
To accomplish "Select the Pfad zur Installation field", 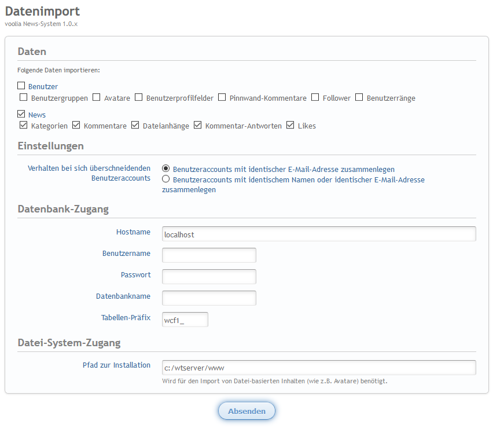I will [x=318, y=368].
